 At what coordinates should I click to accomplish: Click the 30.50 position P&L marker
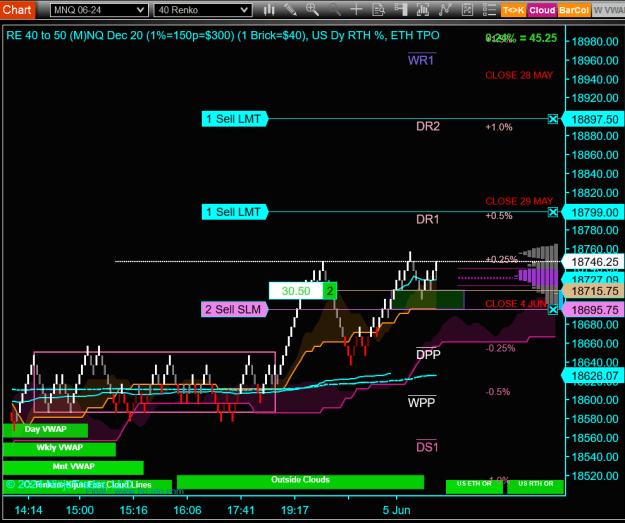(296, 291)
